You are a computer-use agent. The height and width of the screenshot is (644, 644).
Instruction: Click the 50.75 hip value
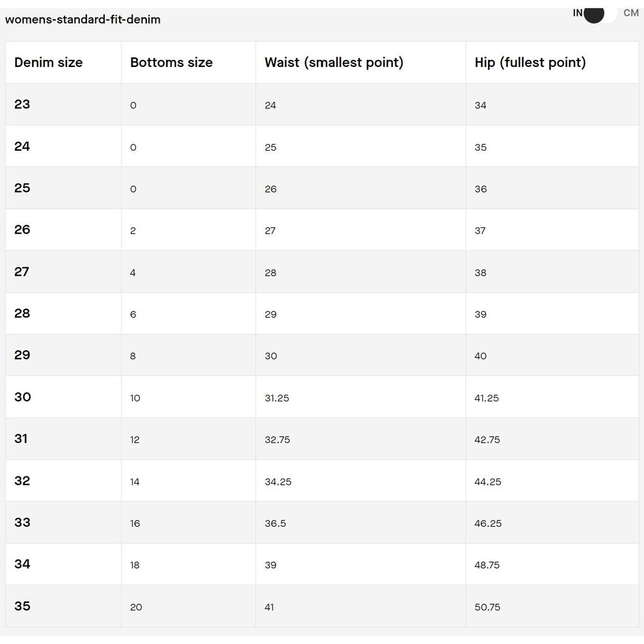pyautogui.click(x=487, y=607)
